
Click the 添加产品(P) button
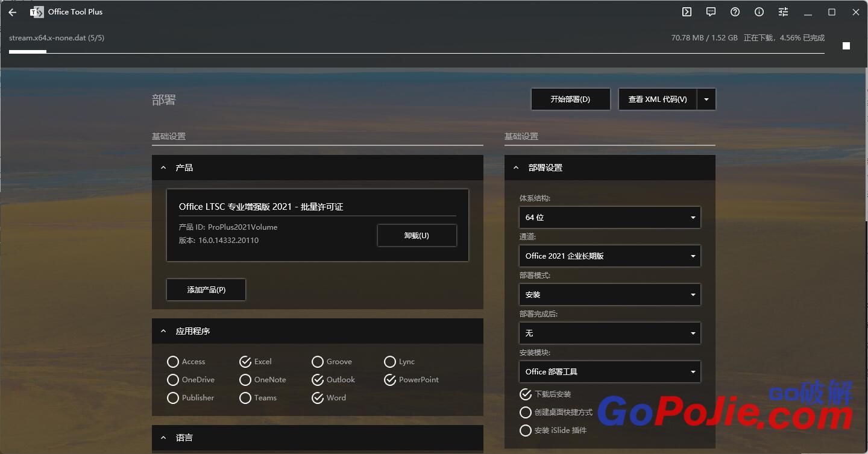click(x=206, y=289)
